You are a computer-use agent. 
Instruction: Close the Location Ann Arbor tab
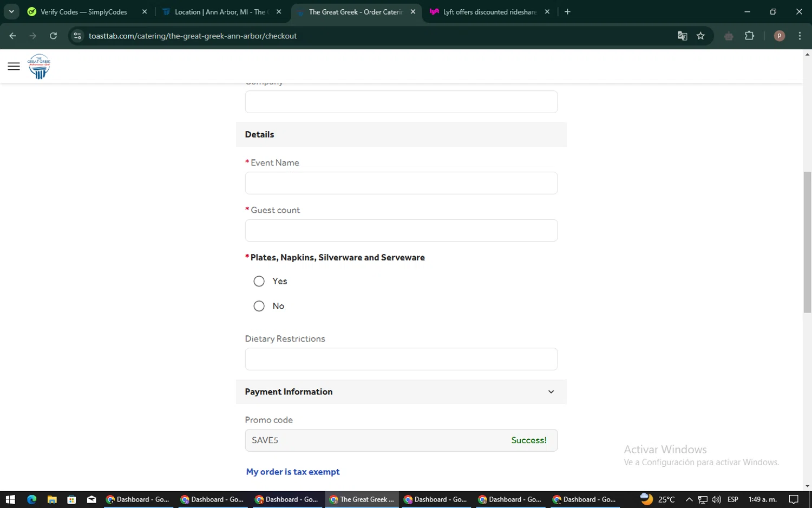point(279,12)
